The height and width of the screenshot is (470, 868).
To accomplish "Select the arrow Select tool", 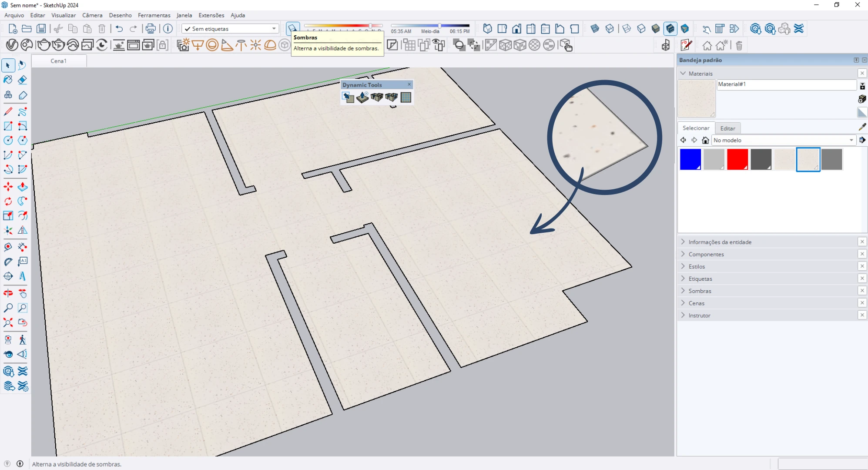I will (x=8, y=65).
